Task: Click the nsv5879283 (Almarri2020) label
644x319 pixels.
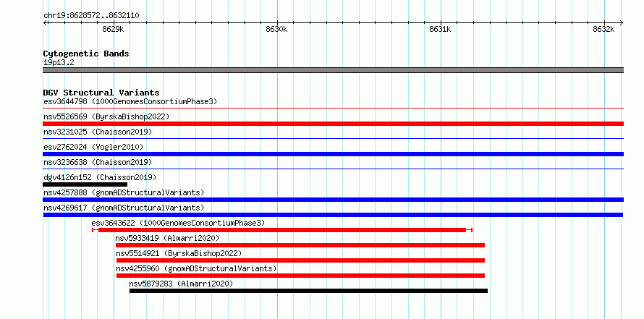Action: pos(181,284)
